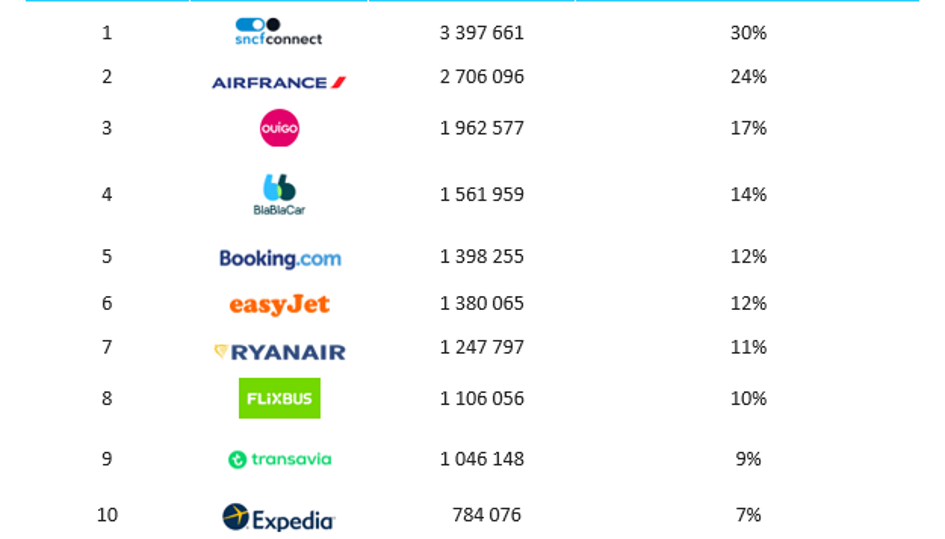Click the 17% percentage for Ouigo

749,128
